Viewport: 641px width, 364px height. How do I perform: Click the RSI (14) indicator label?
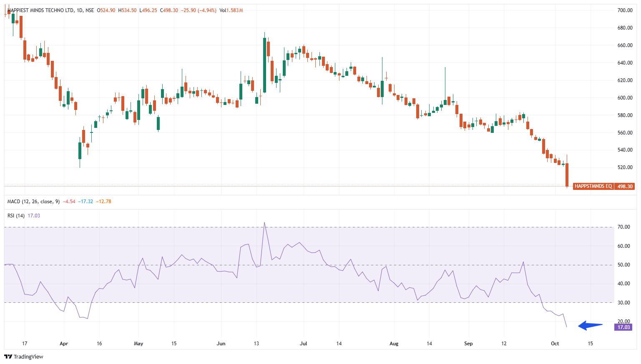16,216
